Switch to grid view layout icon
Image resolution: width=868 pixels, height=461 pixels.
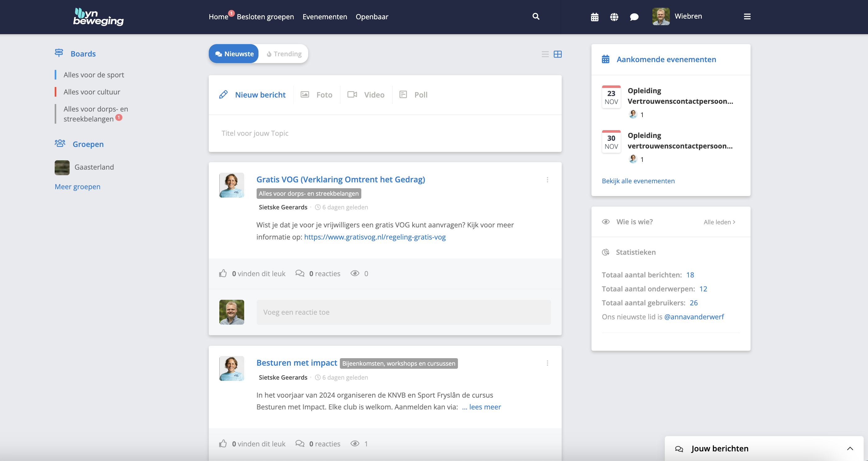[x=558, y=54]
